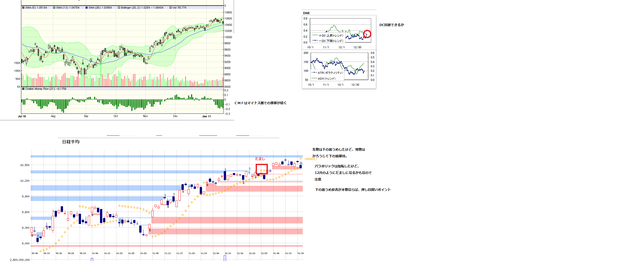Click the green SMA (13) legend square

(54, 8)
